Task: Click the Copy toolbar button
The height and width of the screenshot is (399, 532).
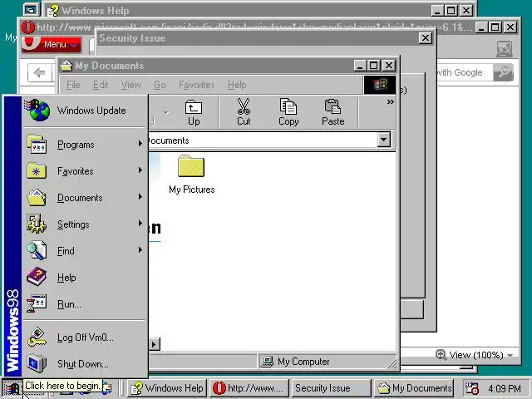Action: coord(288,113)
